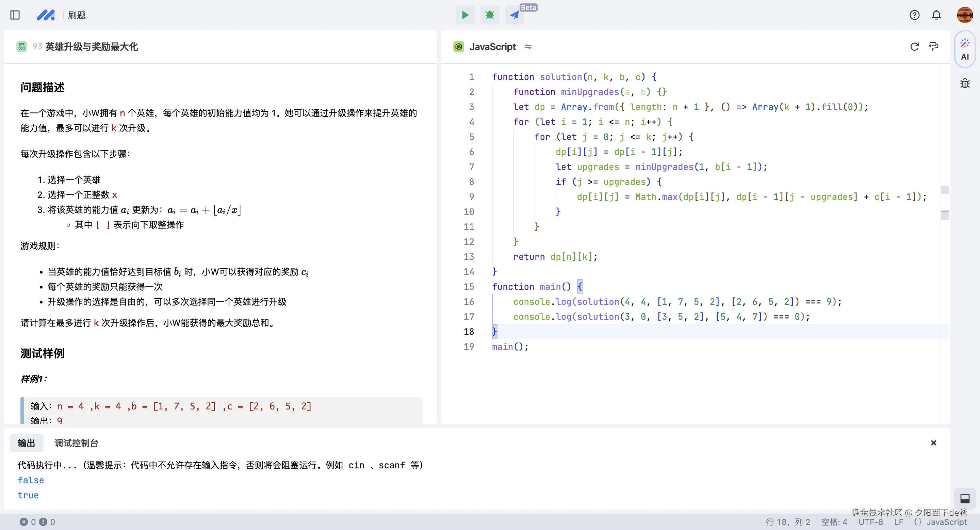Click the MarsCode logo icon
This screenshot has height=530, width=980.
point(46,15)
